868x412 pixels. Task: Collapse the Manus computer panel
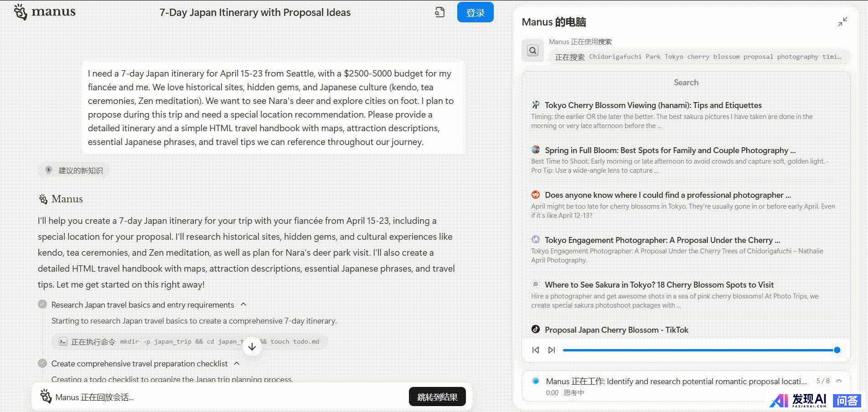click(x=842, y=21)
